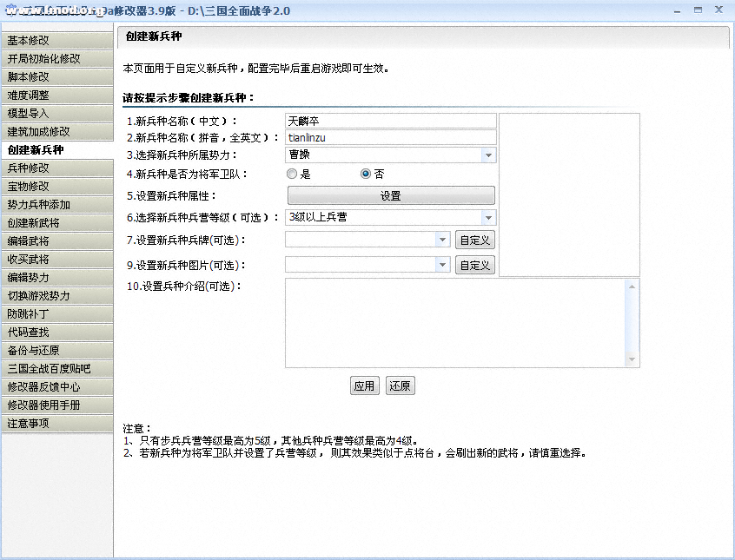Select the 否 radio button for general's guard
735x560 pixels.
366,174
